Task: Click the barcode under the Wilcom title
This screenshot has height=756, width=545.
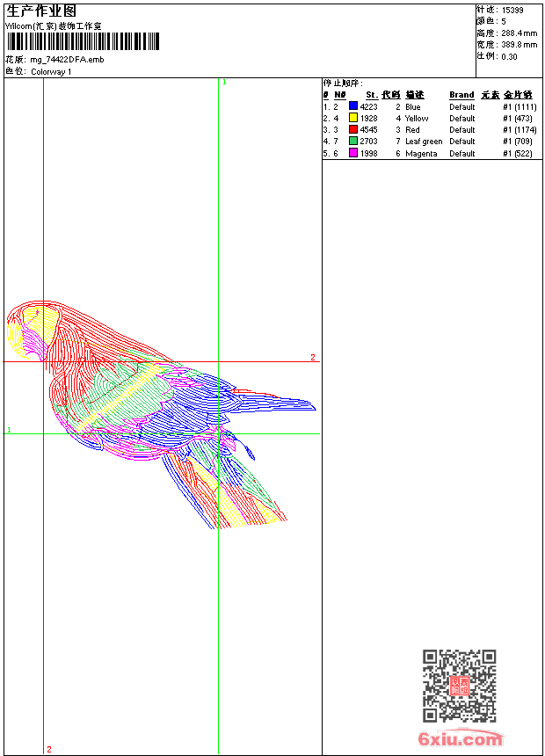Action: click(x=84, y=41)
